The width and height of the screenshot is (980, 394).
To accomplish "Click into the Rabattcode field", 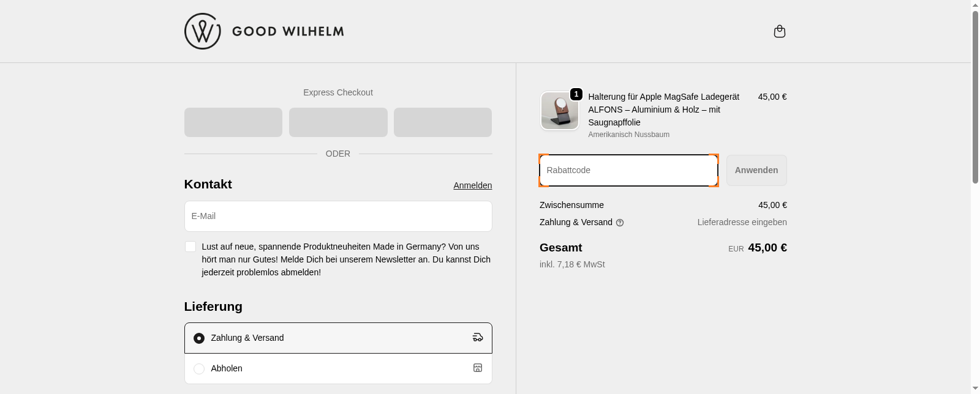I will (x=628, y=170).
